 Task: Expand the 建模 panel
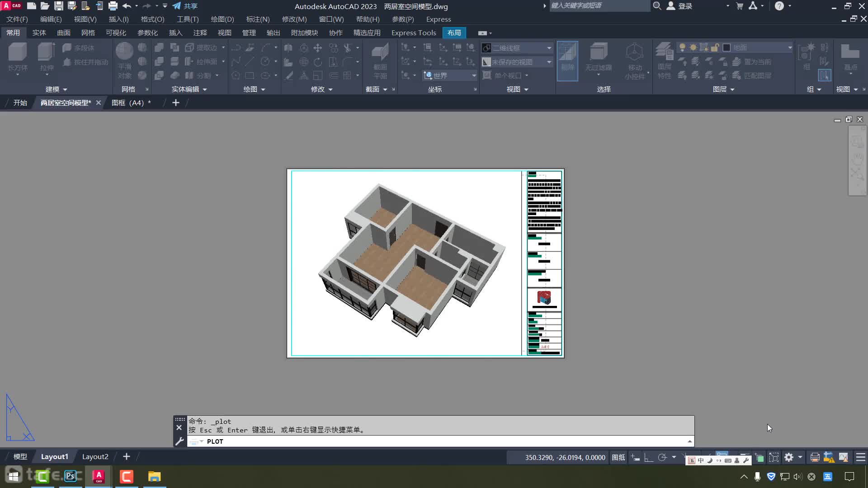click(56, 89)
